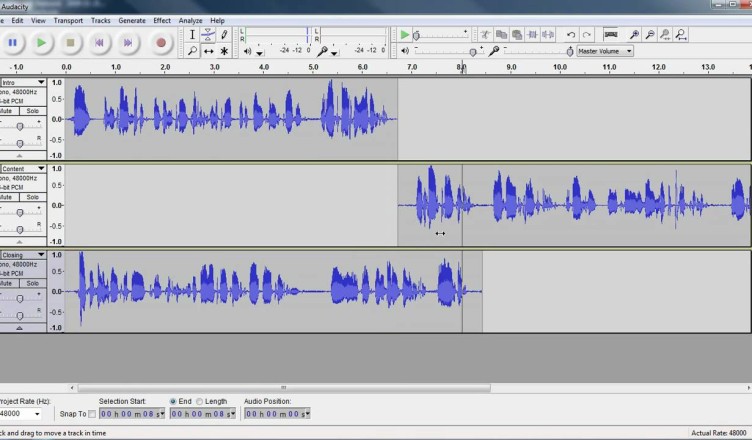The height and width of the screenshot is (440, 752).
Task: Click the Play-at-speed green button
Action: pyautogui.click(x=405, y=35)
